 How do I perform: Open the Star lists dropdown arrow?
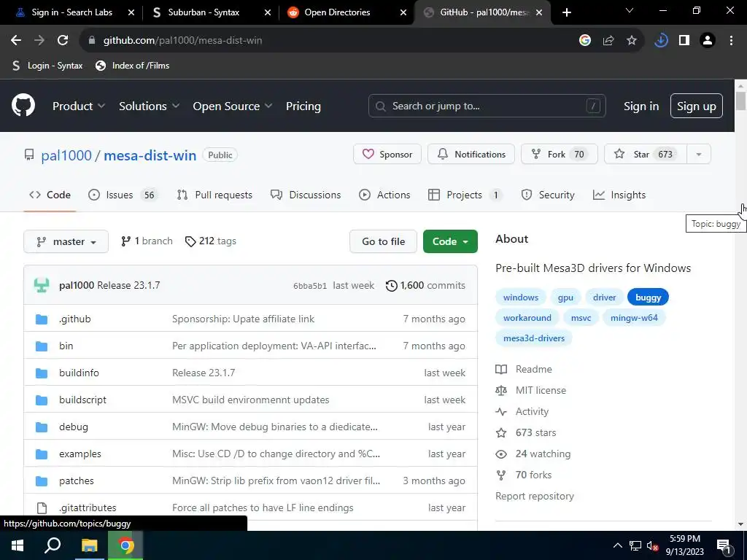pyautogui.click(x=699, y=155)
